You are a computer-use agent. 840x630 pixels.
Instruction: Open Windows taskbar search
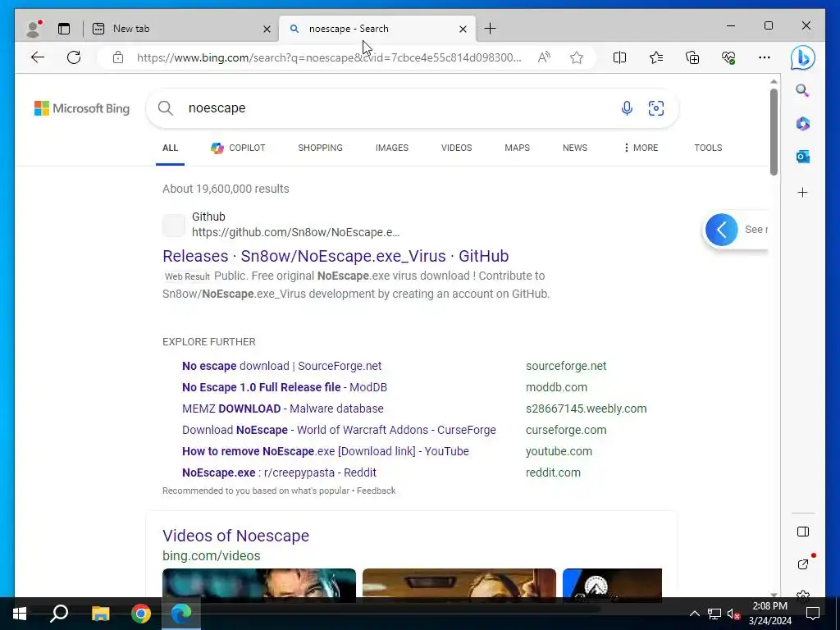59,614
